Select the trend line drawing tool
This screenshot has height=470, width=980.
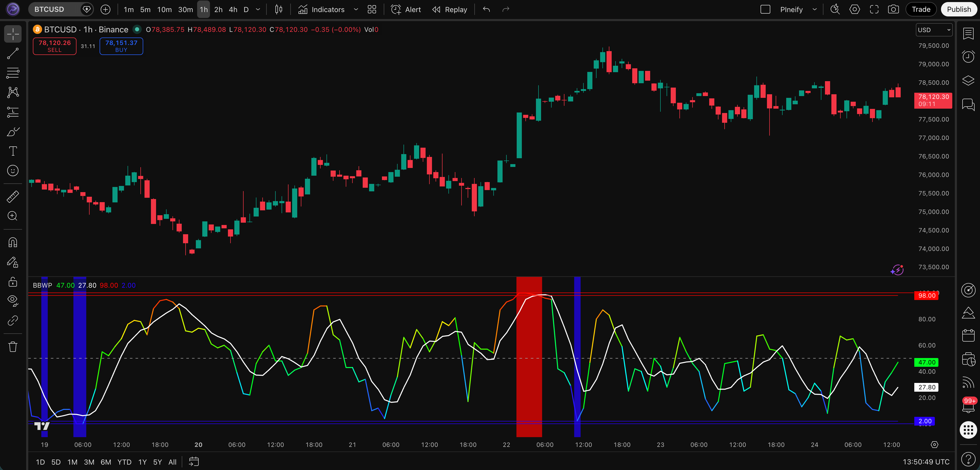click(13, 54)
